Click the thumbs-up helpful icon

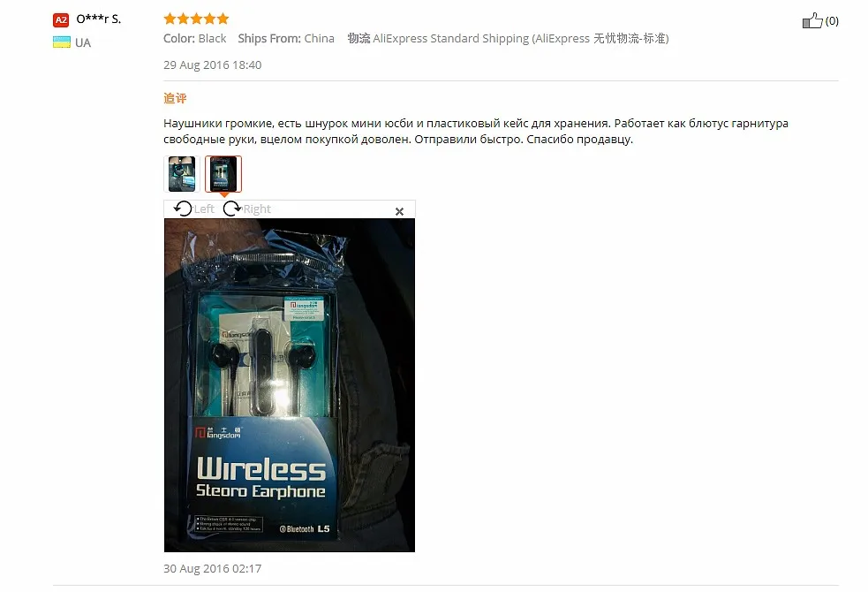[x=812, y=21]
